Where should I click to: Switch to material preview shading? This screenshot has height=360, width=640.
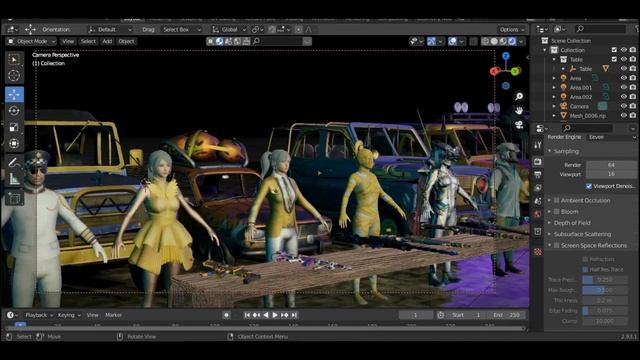[503, 41]
